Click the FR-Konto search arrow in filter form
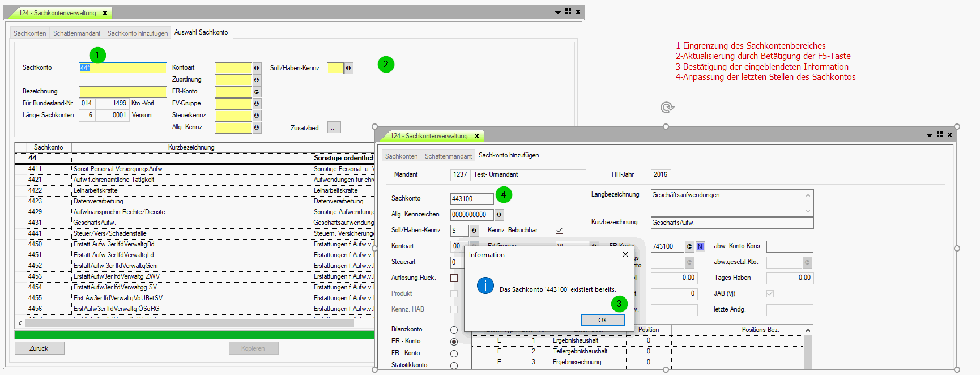The image size is (980, 375). (x=257, y=92)
